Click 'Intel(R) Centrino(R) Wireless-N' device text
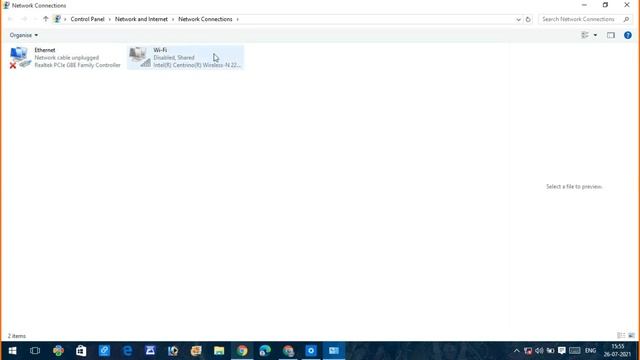 click(x=197, y=65)
